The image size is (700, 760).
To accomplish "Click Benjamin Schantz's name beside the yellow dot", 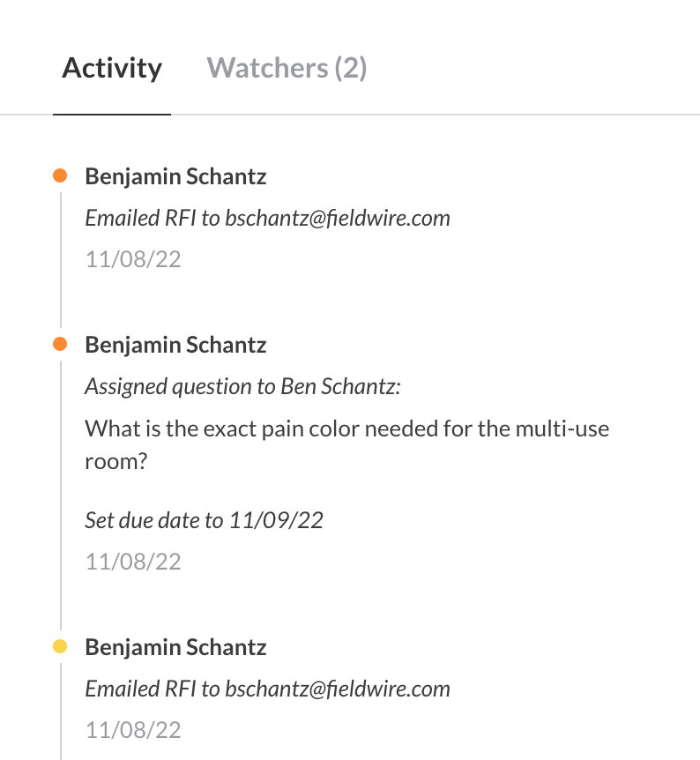I will 175,647.
